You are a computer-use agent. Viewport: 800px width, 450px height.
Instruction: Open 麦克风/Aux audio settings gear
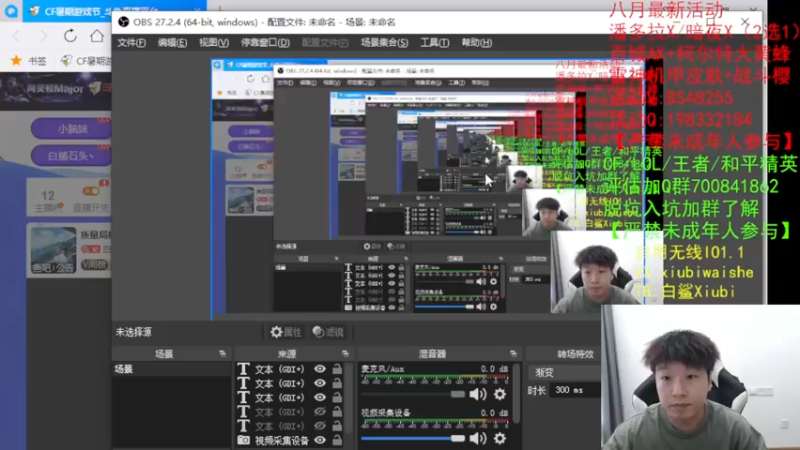tap(499, 394)
